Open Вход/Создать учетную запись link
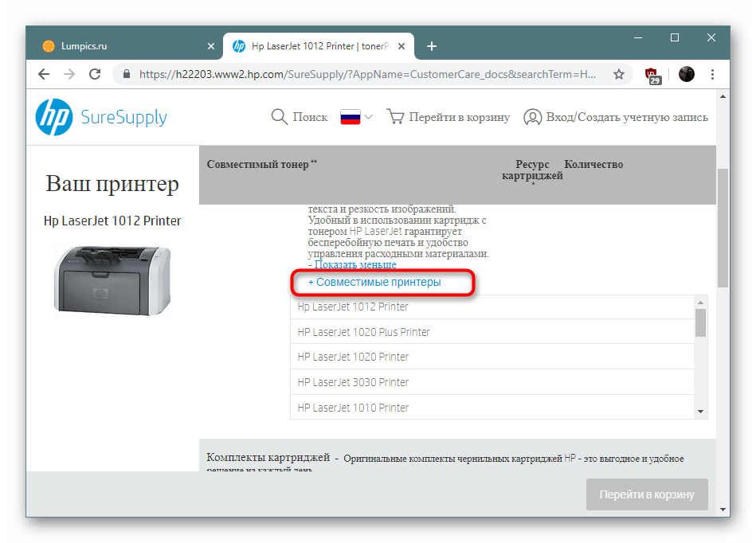This screenshot has height=543, width=756. pos(627,117)
